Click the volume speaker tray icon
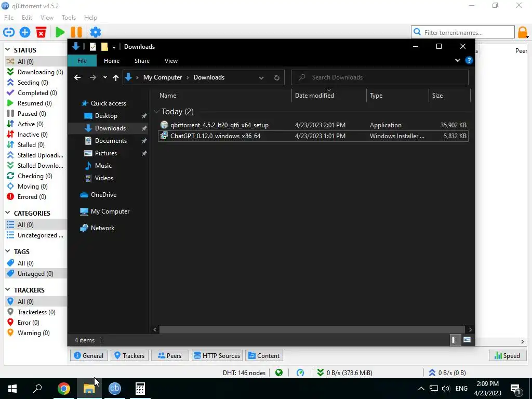 click(446, 389)
